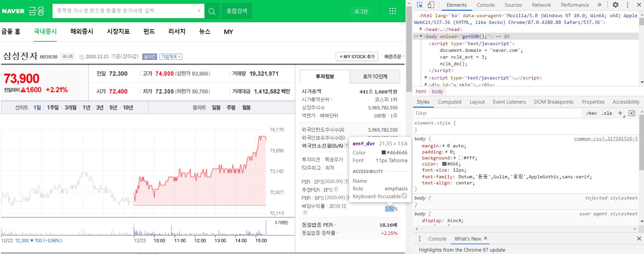Open the 기업개요 dropdown

pos(171,57)
